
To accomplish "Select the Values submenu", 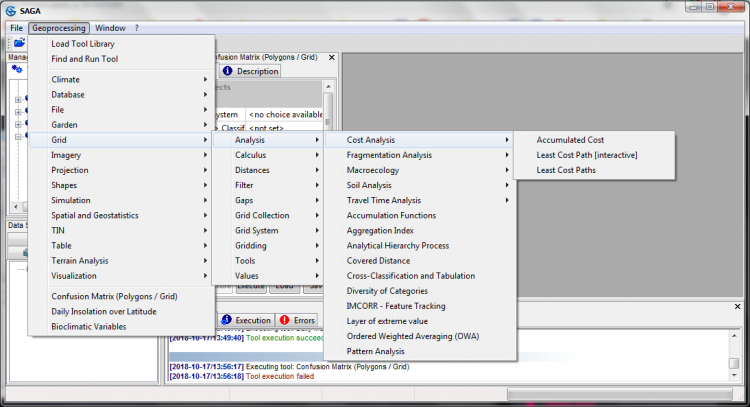I will (268, 276).
